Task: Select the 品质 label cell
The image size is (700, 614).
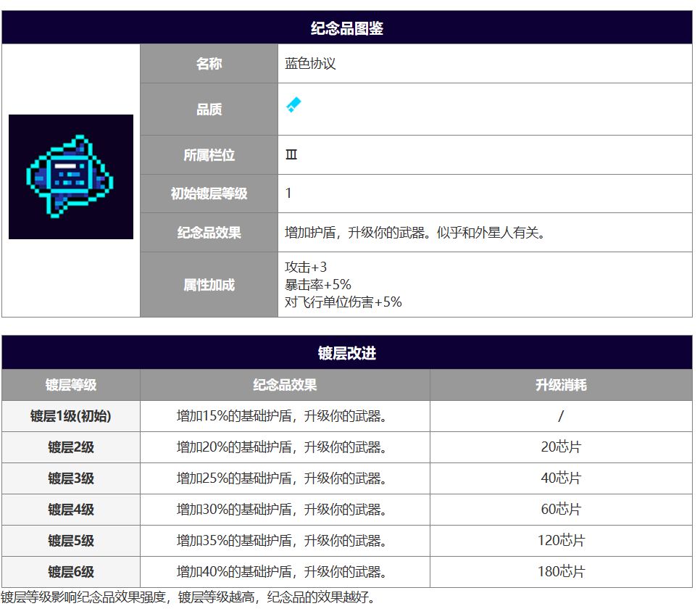Action: click(209, 109)
